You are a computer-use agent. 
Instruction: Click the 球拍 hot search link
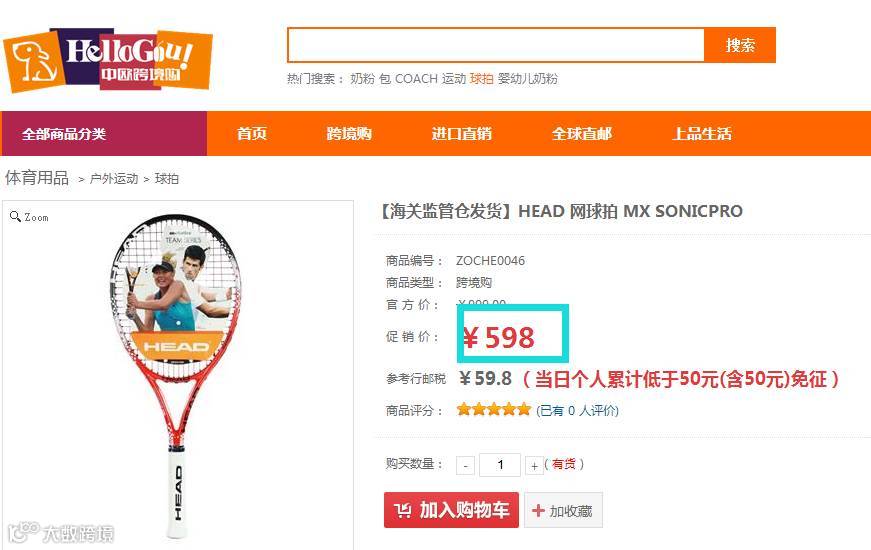tap(481, 79)
